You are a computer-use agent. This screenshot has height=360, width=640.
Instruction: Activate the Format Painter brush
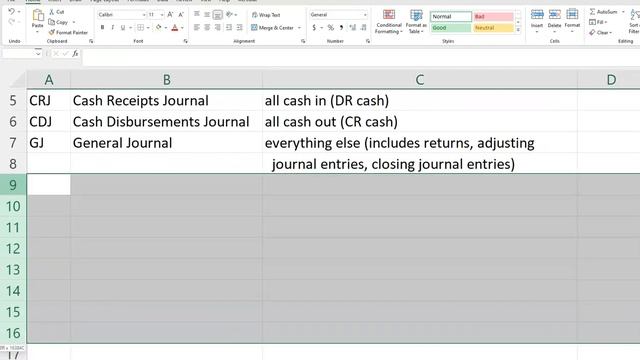68,32
